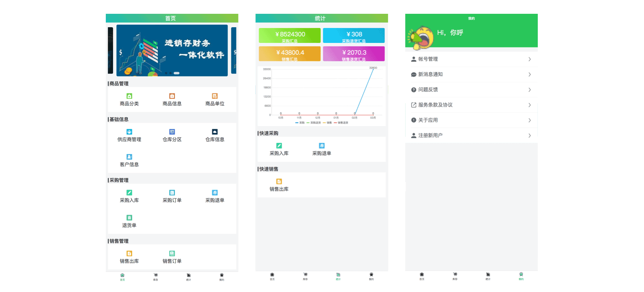The image size is (644, 292).
Task: Open the 采购订单 icon
Action: pos(172,196)
